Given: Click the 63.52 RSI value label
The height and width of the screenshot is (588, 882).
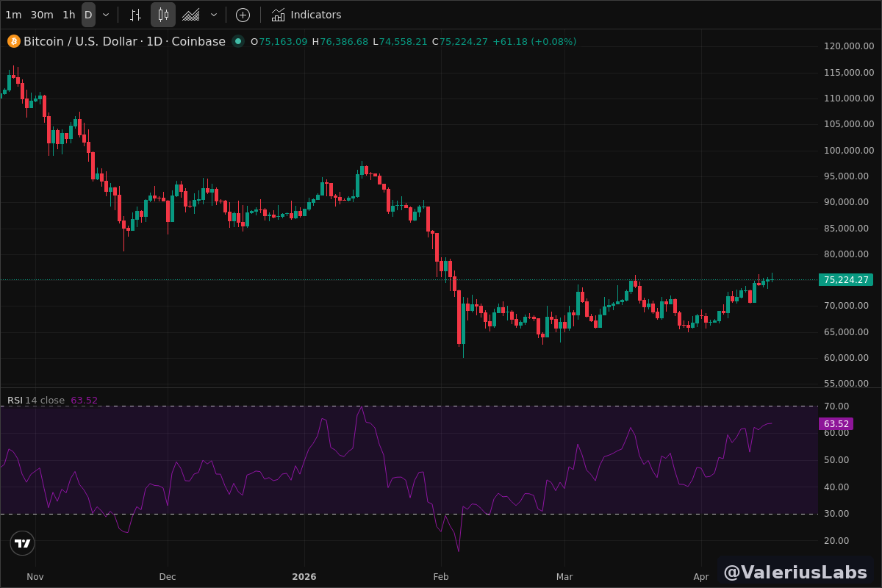Looking at the screenshot, I should [x=836, y=424].
